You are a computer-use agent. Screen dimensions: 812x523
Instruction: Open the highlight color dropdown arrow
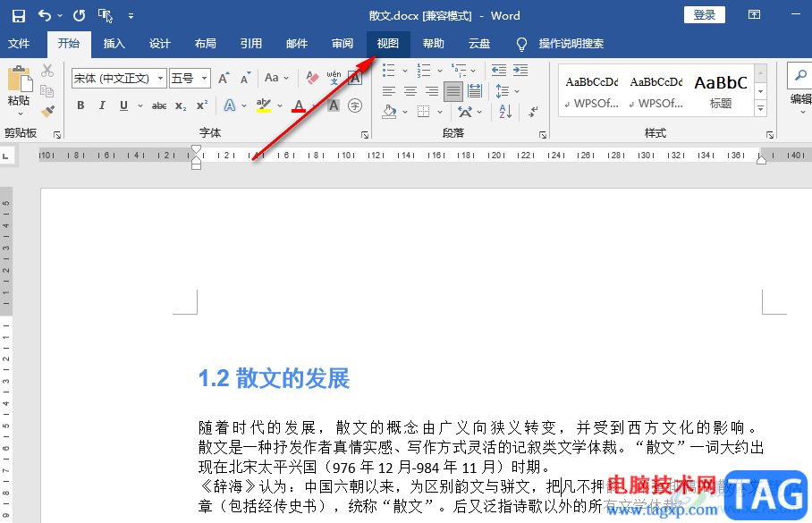tap(280, 105)
